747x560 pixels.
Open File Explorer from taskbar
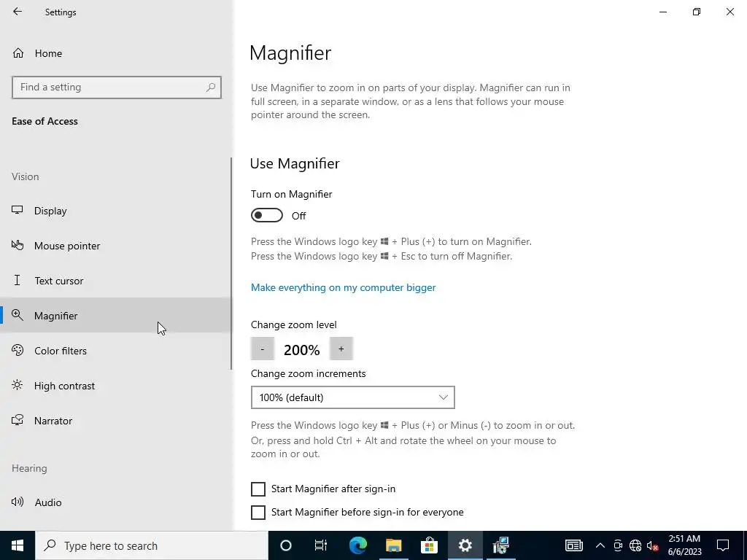(393, 545)
